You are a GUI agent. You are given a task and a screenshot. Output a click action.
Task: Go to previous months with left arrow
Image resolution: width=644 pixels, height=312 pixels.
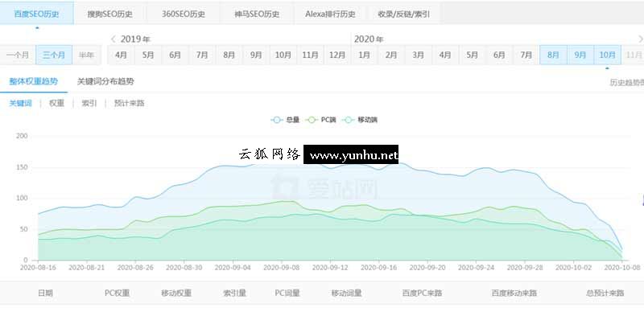[114, 39]
